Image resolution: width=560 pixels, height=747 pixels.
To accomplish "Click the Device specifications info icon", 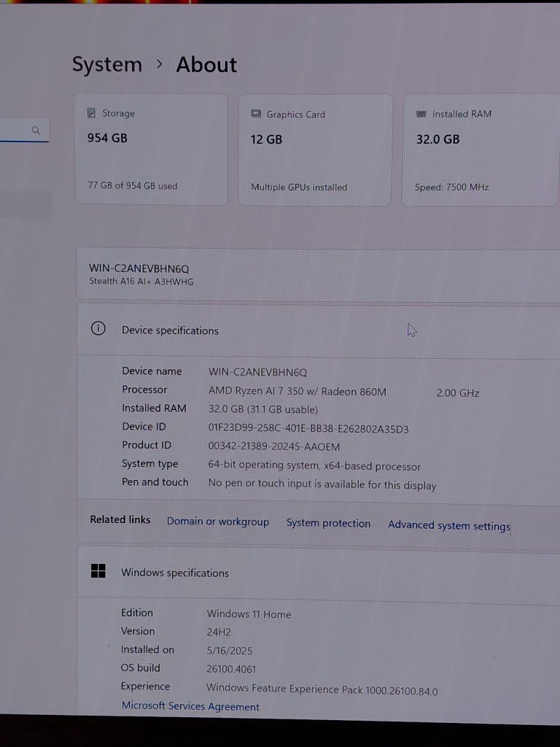I will 98,329.
